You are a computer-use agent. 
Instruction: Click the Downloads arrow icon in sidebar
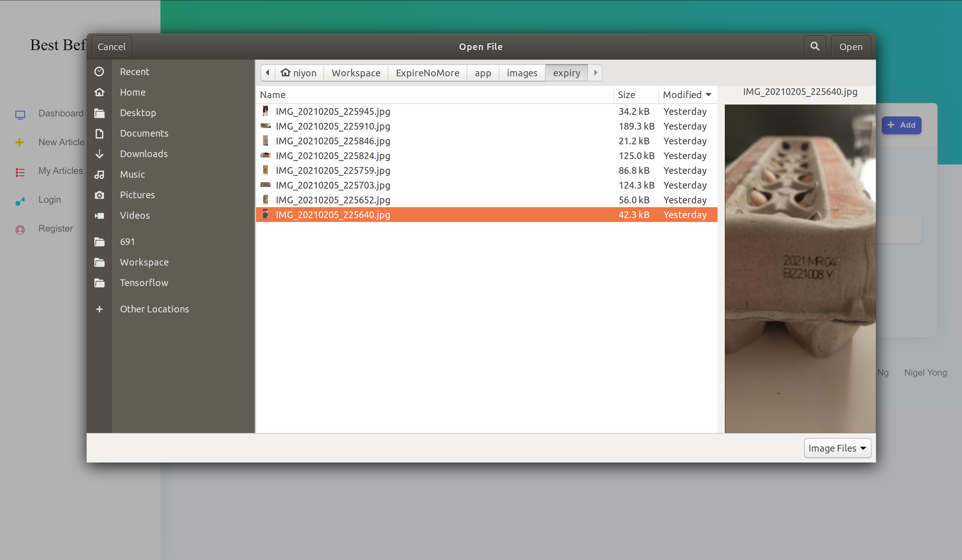tap(99, 154)
